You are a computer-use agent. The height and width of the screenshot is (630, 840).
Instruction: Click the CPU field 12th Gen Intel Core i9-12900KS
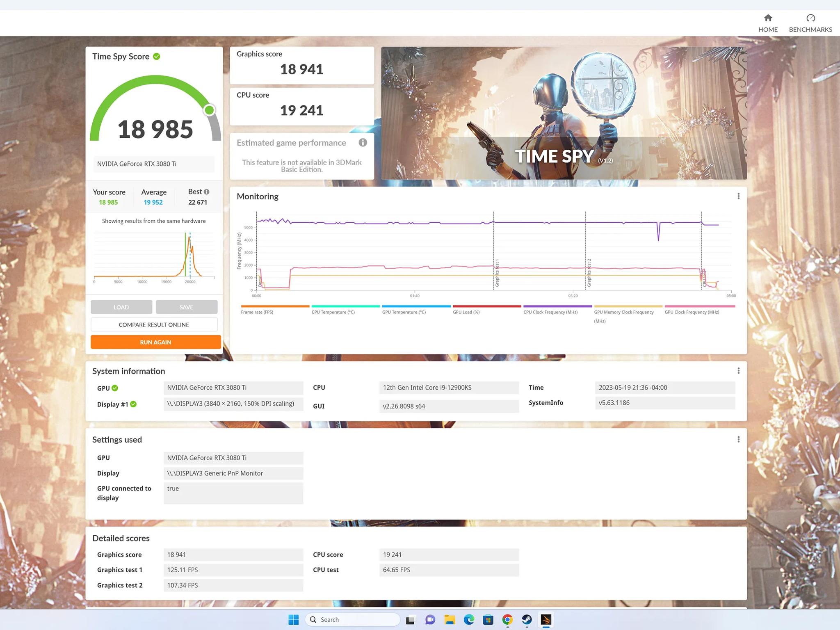tap(449, 388)
